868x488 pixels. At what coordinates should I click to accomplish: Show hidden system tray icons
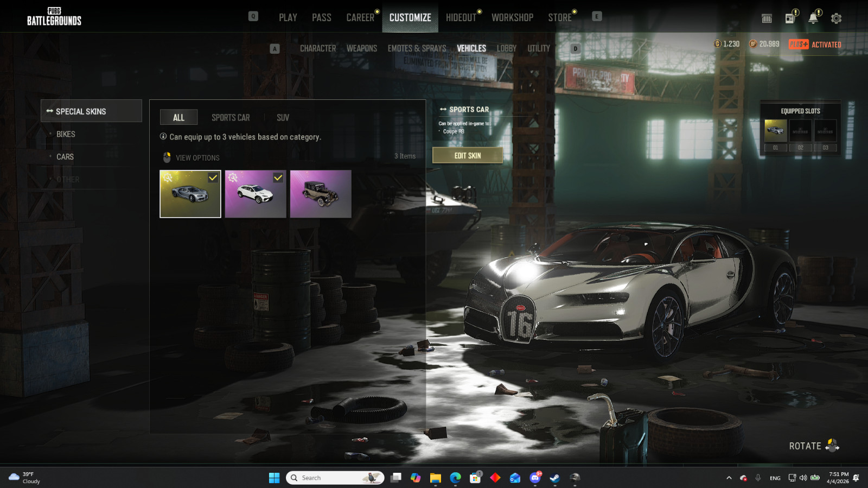pos(729,478)
